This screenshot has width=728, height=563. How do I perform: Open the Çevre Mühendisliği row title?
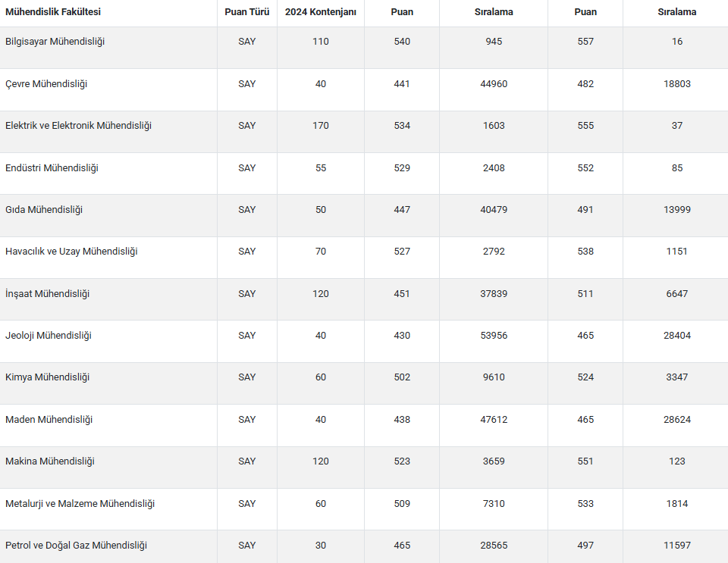pos(46,84)
